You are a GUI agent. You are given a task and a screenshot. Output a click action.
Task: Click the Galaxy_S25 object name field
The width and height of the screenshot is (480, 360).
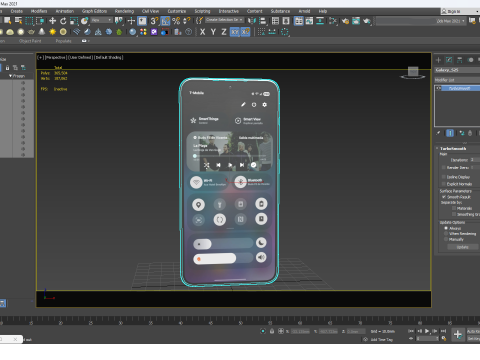click(x=457, y=70)
